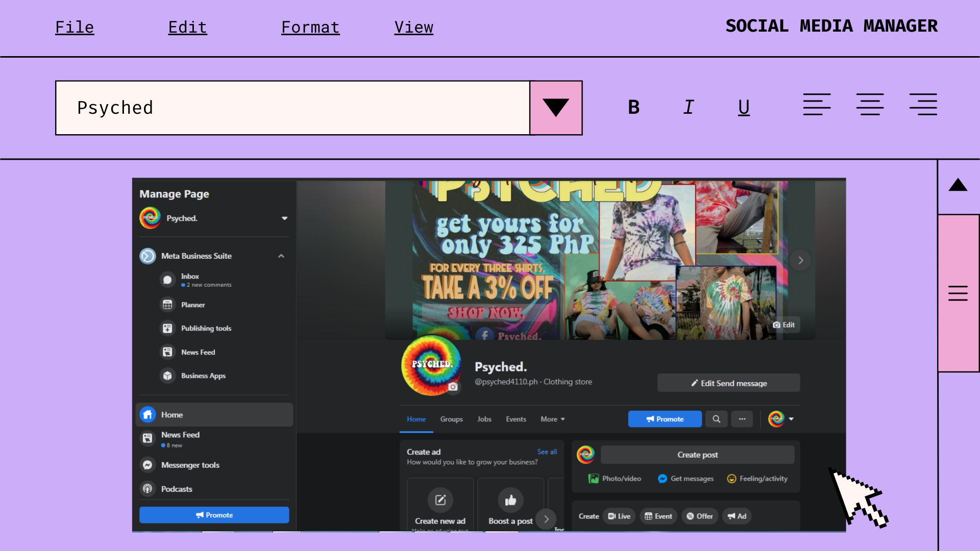Click the search magnifier icon
The height and width of the screenshot is (551, 980).
coord(716,419)
